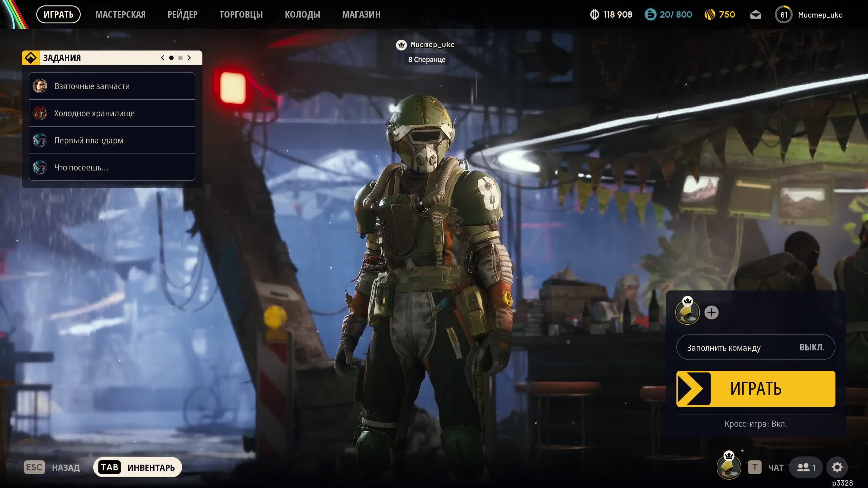Toggle Заполнить команду squad fill switch
This screenshot has height=488, width=868.
(x=755, y=347)
